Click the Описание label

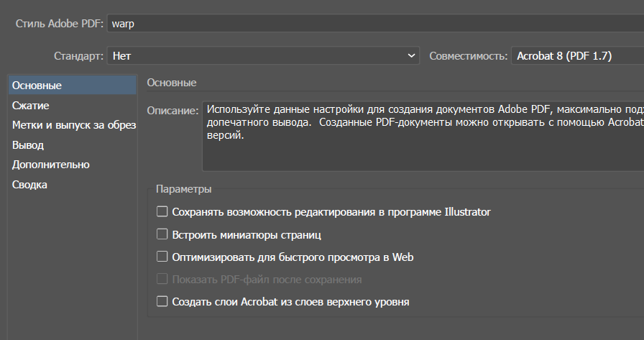(x=172, y=111)
